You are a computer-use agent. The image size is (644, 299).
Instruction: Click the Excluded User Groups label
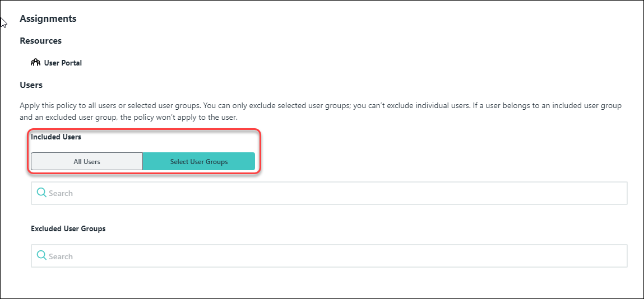click(x=68, y=228)
